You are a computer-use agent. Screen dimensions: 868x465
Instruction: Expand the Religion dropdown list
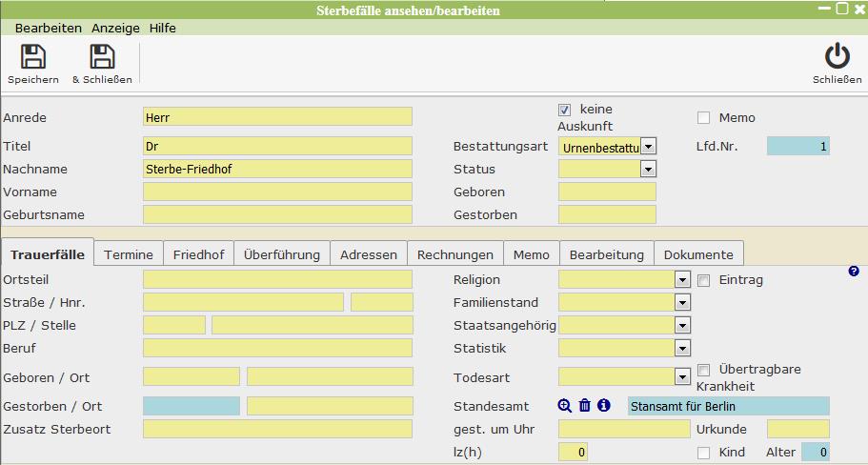click(x=681, y=280)
